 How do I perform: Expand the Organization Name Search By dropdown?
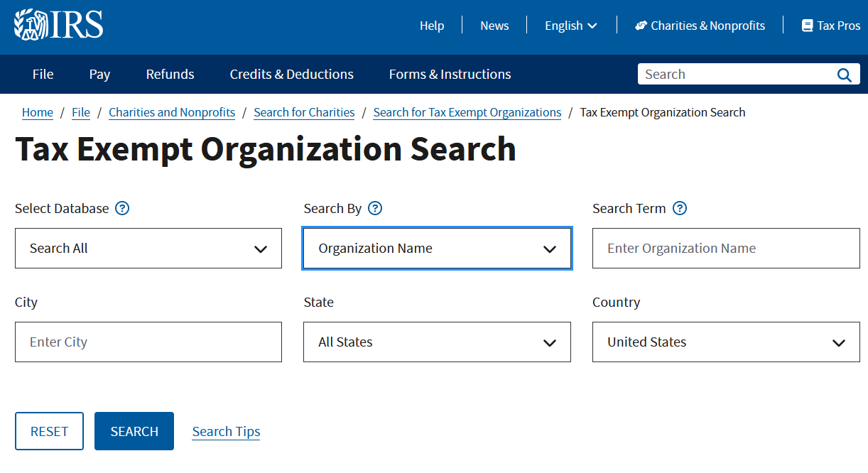coord(437,249)
